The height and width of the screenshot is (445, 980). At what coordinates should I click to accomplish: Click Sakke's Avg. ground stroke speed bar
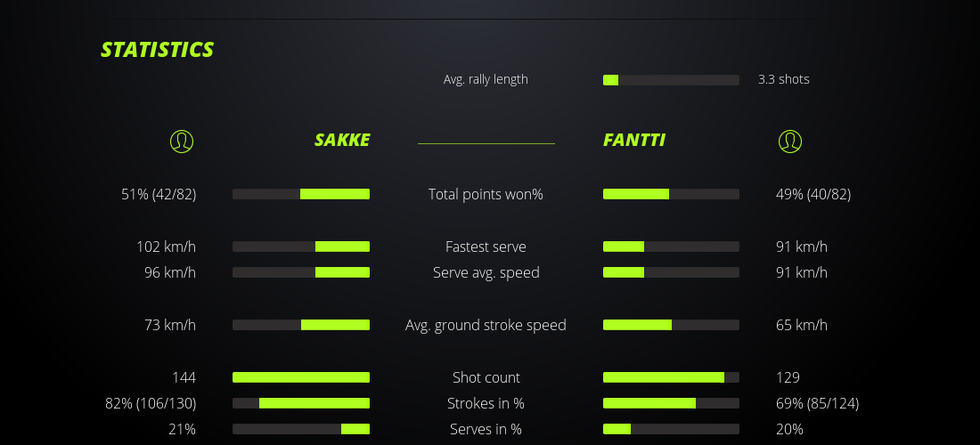tap(301, 325)
